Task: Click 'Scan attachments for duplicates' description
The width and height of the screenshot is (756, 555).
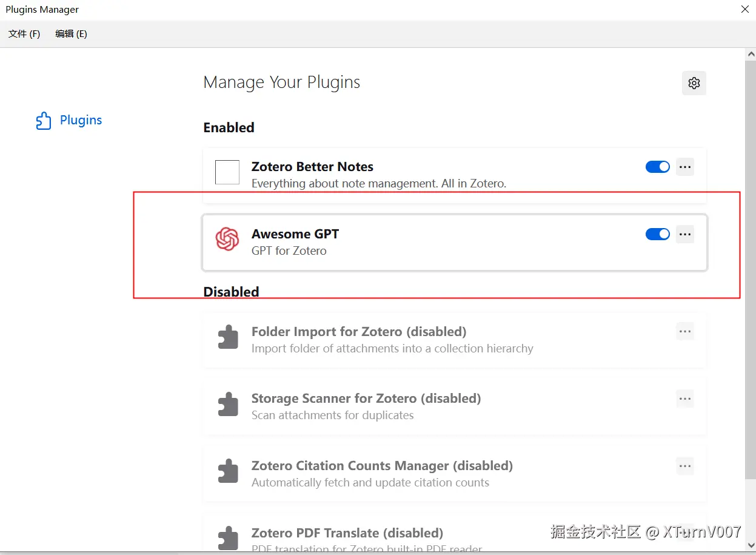Action: coord(333,415)
